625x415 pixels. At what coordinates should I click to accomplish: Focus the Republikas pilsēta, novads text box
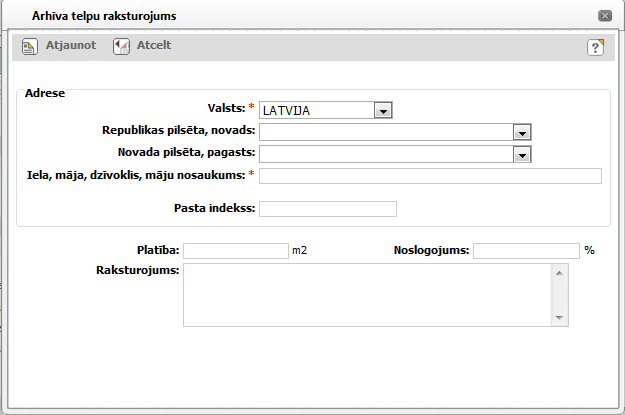tap(385, 132)
